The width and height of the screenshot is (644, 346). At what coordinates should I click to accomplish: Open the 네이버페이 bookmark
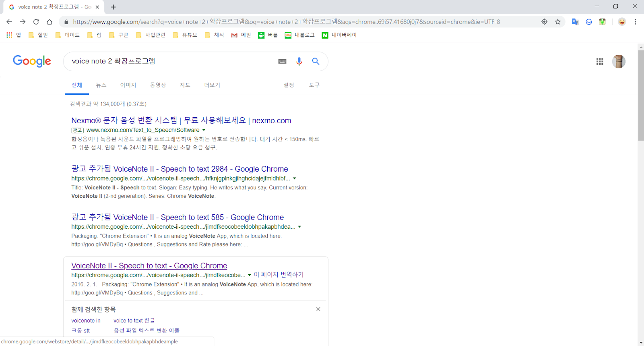pyautogui.click(x=339, y=35)
